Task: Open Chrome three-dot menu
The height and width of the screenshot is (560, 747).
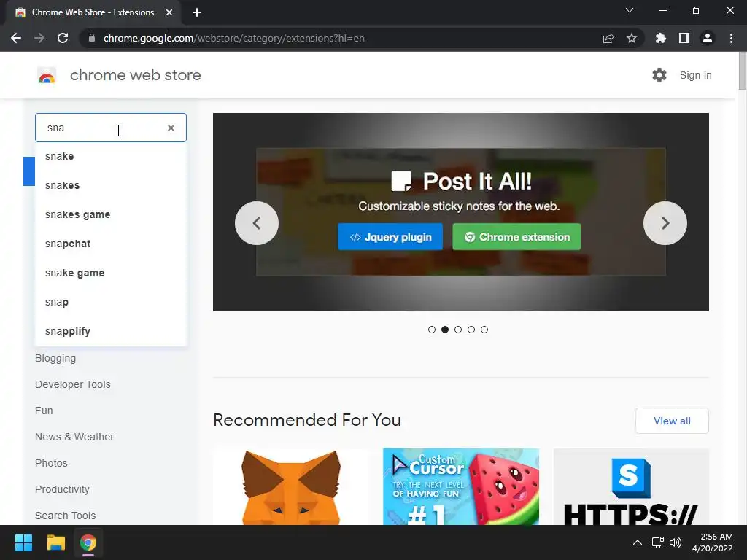Action: (731, 38)
